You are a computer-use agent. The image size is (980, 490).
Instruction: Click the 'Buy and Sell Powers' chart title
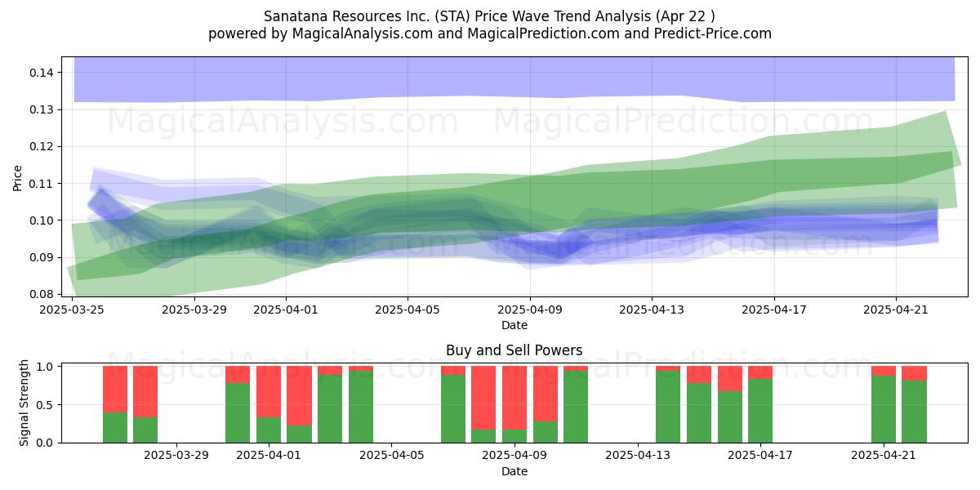tap(514, 350)
